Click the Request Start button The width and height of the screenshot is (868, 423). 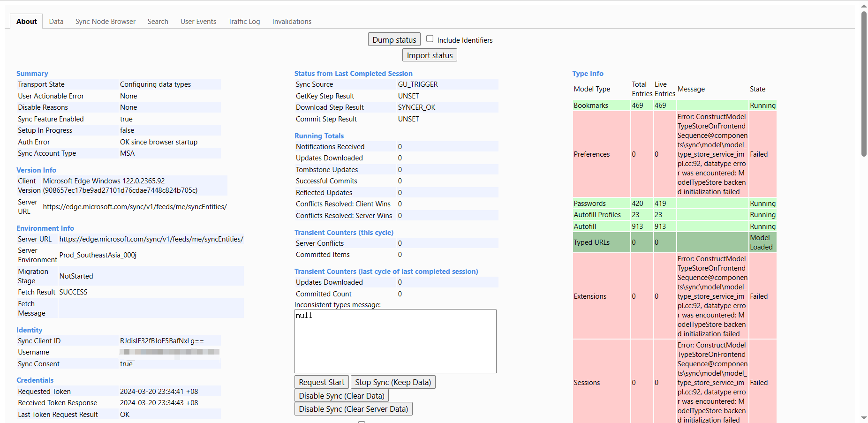(321, 382)
